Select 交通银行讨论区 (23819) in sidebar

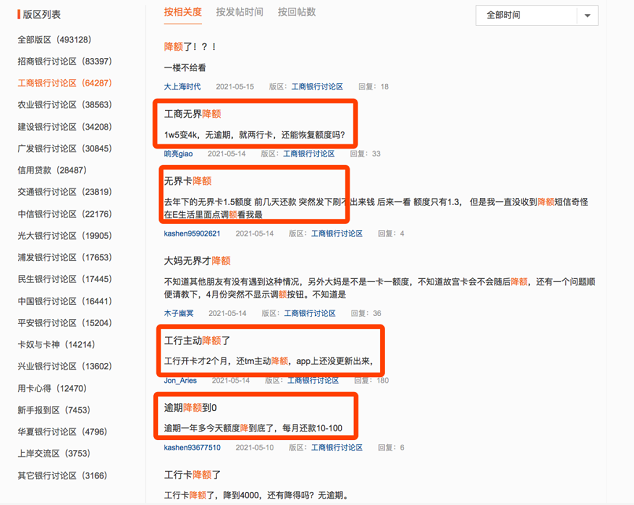65,192
